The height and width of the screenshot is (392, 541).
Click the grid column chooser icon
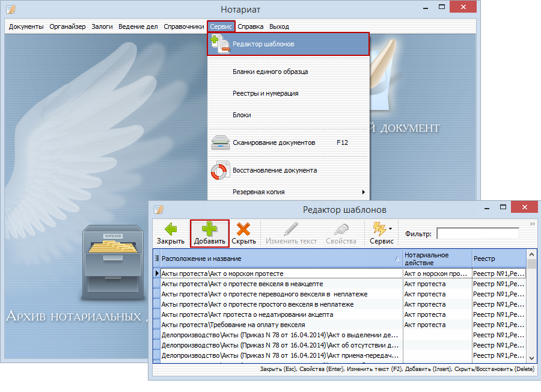157,258
